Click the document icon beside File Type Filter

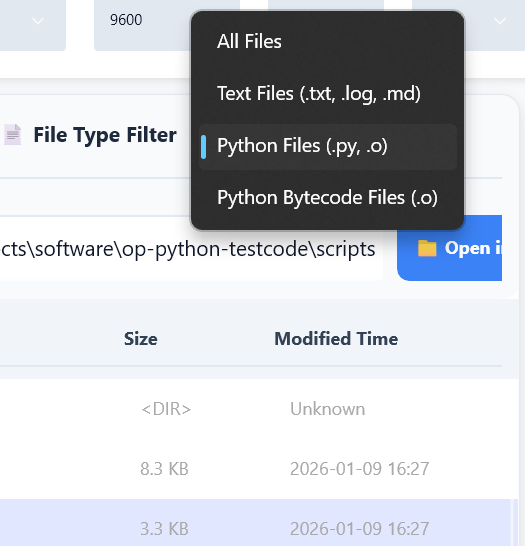[x=13, y=134]
